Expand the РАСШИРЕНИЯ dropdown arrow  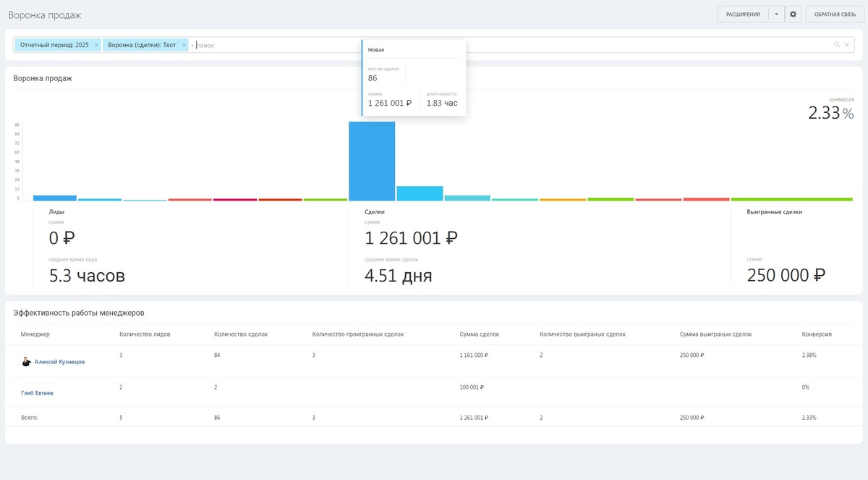pos(776,14)
